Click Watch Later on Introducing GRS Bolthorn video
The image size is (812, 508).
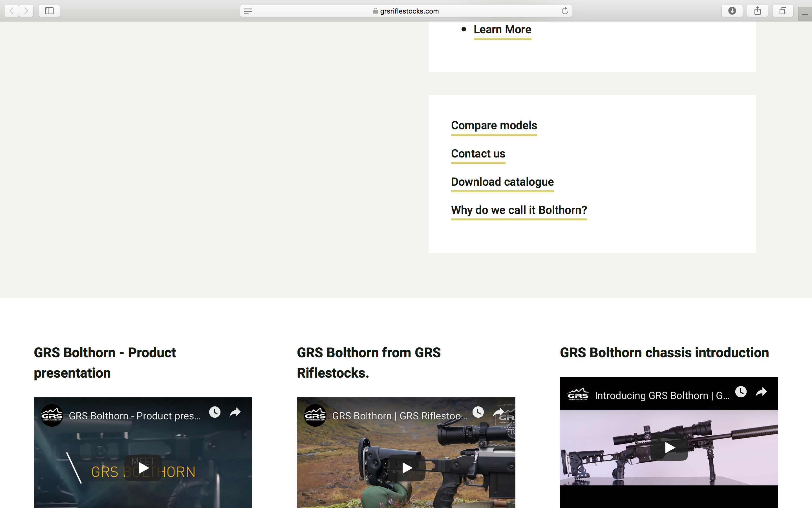[741, 392]
